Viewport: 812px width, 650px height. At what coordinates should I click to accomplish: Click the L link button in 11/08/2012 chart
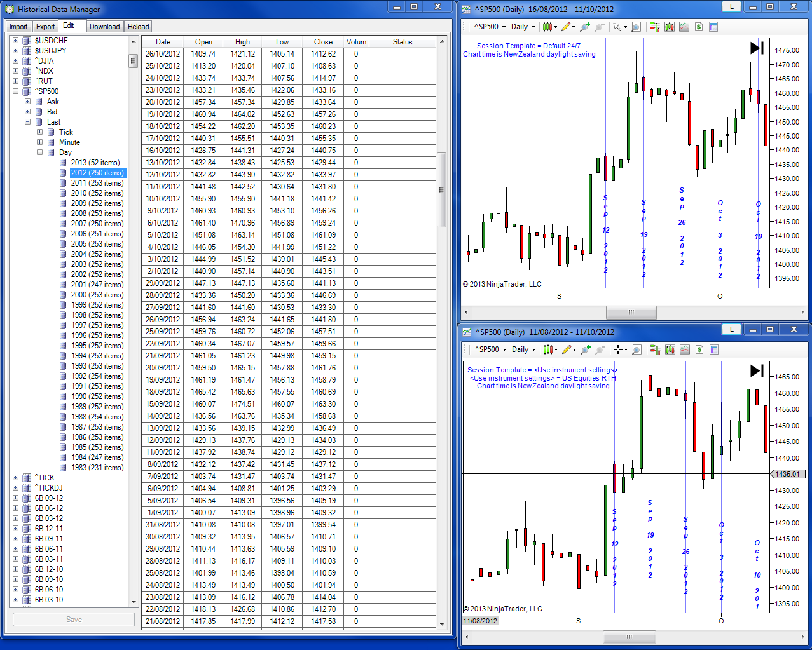pyautogui.click(x=732, y=329)
